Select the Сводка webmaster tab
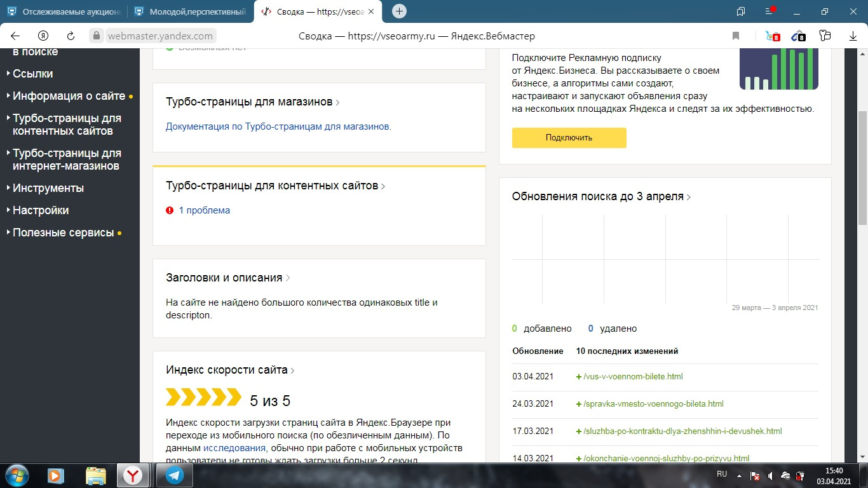Viewport: 868px width, 488px height. tap(318, 11)
